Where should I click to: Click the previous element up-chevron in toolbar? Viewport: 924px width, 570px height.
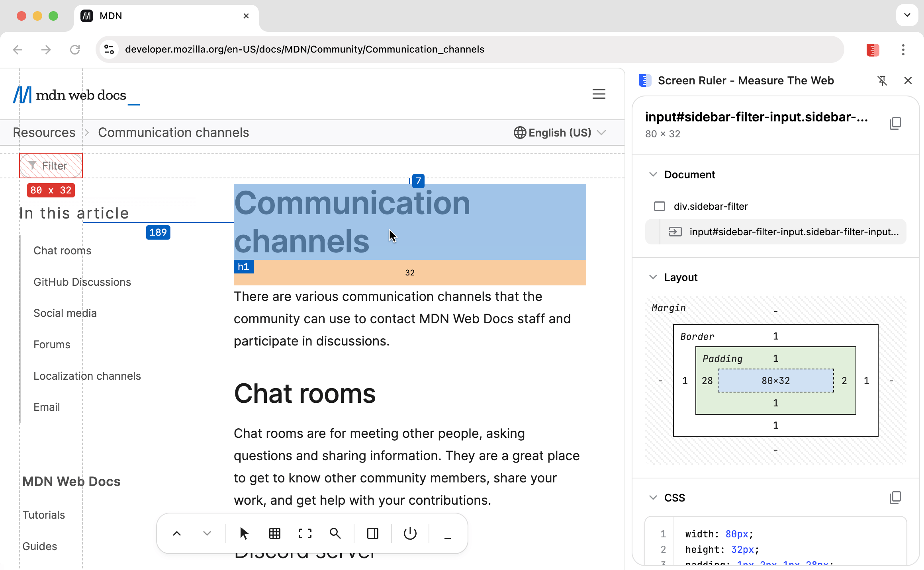pos(177,533)
